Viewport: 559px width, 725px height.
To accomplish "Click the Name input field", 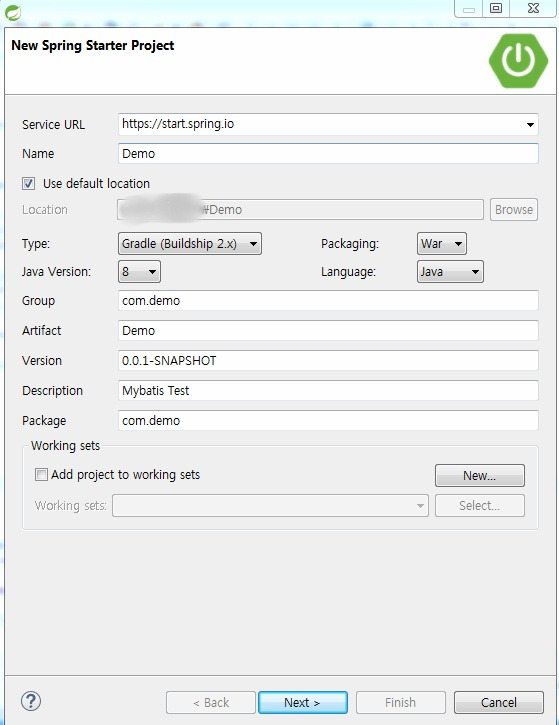I will click(x=328, y=153).
